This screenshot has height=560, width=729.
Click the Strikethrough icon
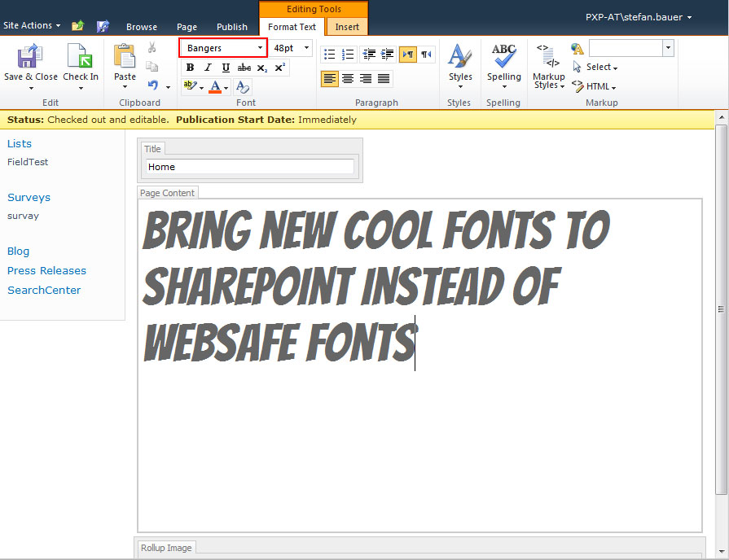pyautogui.click(x=244, y=68)
